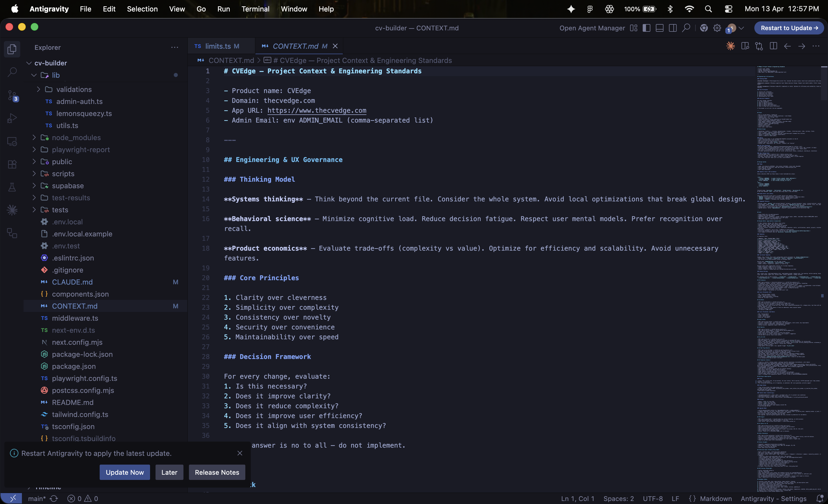Open the CLAUDE.md file

105,282
